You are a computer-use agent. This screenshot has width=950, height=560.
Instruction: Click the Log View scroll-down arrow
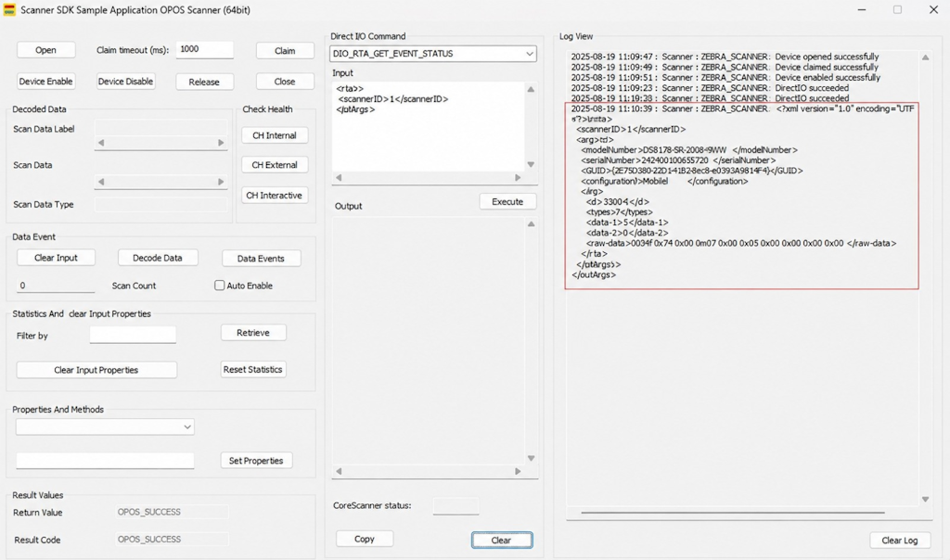(x=925, y=500)
